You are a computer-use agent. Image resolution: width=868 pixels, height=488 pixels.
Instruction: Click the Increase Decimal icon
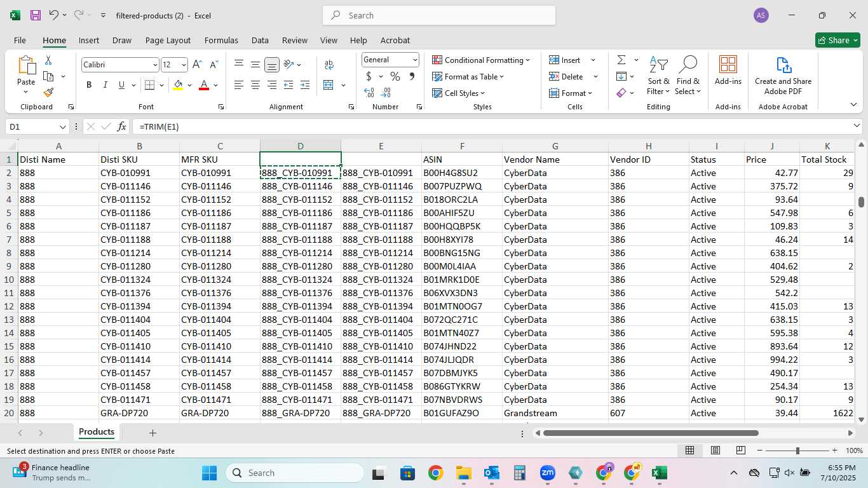tap(369, 93)
